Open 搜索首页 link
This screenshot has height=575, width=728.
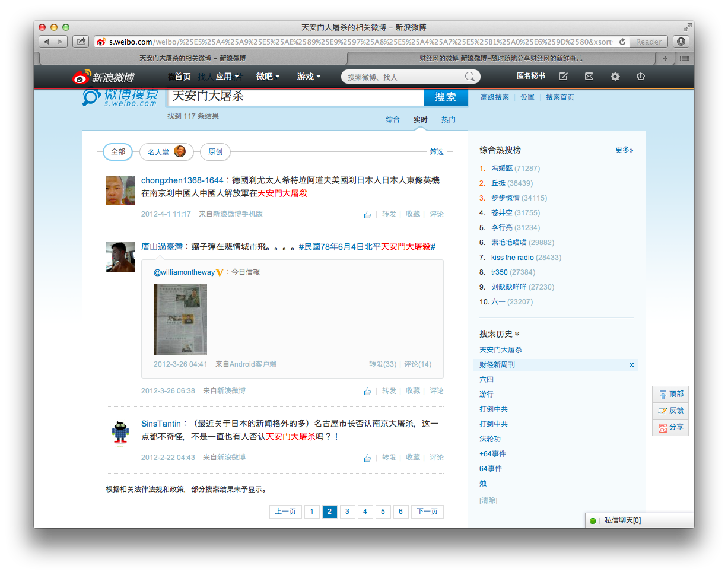560,97
